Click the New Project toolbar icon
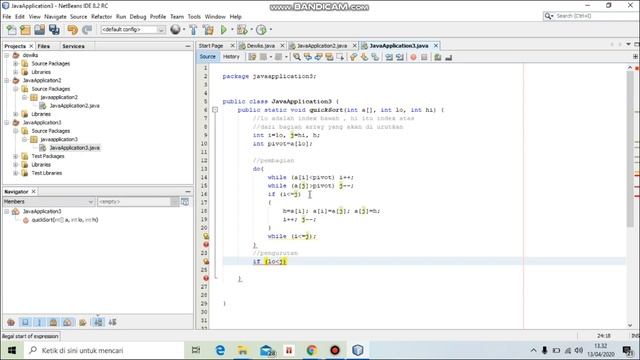 click(25, 30)
